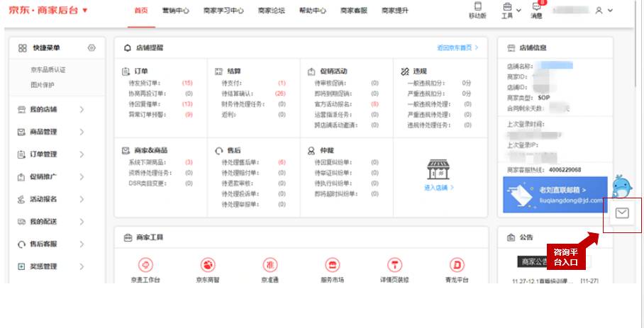Open the 帮助中心 tab
The width and height of the screenshot is (644, 328).
(x=313, y=11)
